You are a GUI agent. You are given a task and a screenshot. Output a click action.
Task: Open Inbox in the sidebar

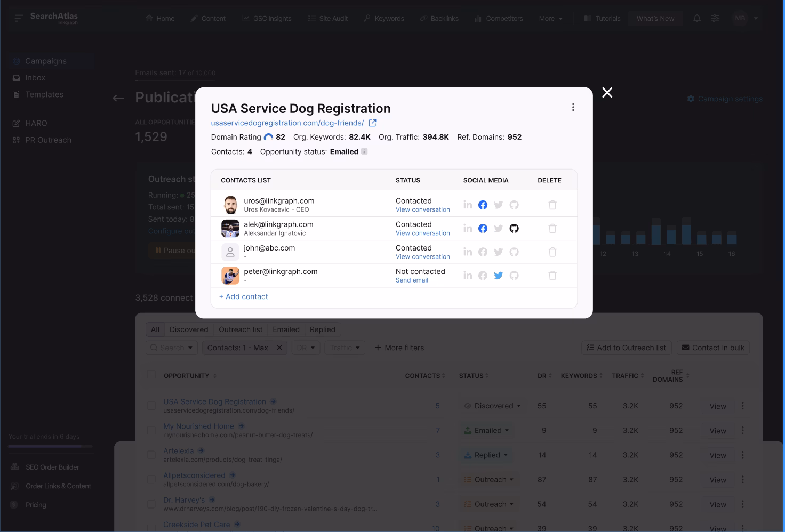click(35, 78)
